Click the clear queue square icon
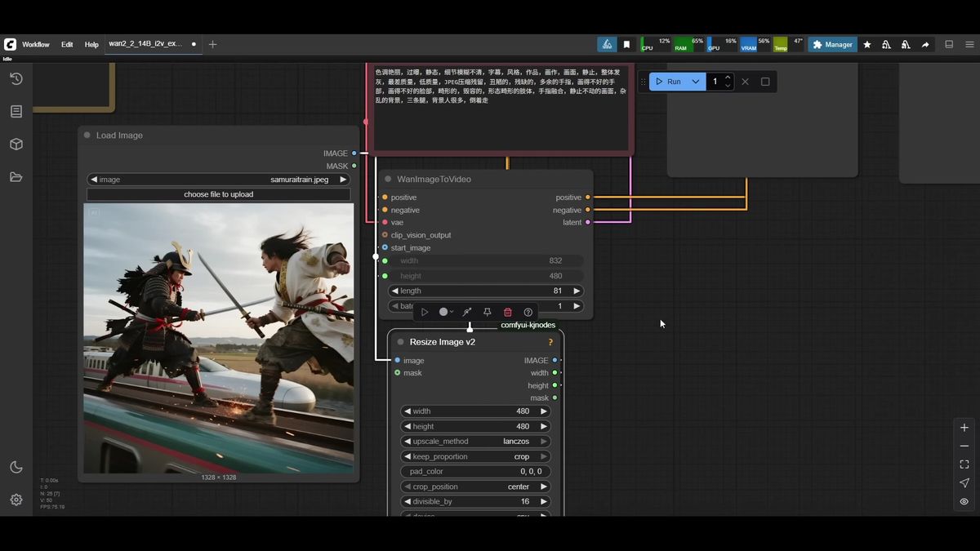980x551 pixels. [765, 82]
